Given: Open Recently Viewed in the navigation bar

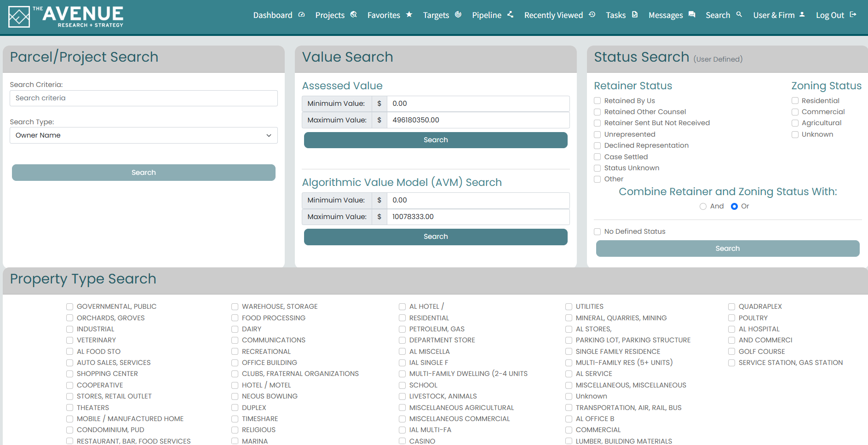Looking at the screenshot, I should [553, 15].
